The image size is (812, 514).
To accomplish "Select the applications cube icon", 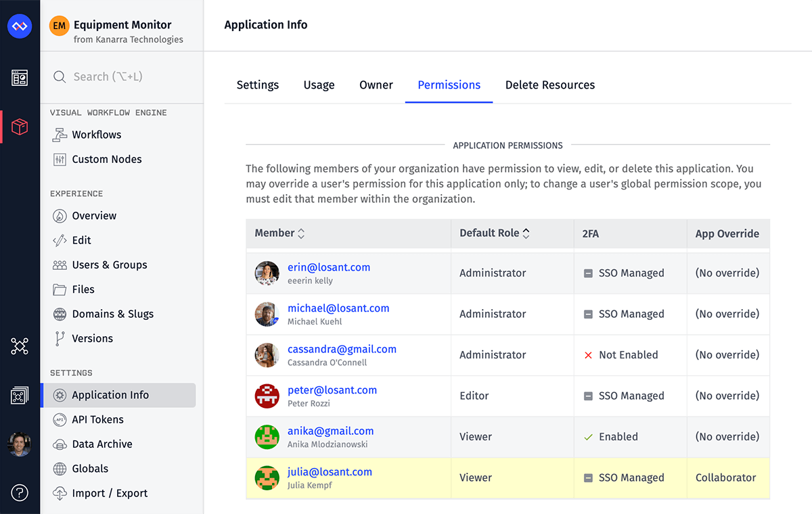I will [x=20, y=126].
